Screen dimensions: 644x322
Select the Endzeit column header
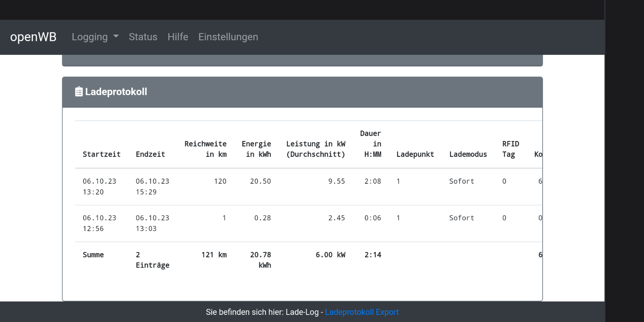[150, 154]
